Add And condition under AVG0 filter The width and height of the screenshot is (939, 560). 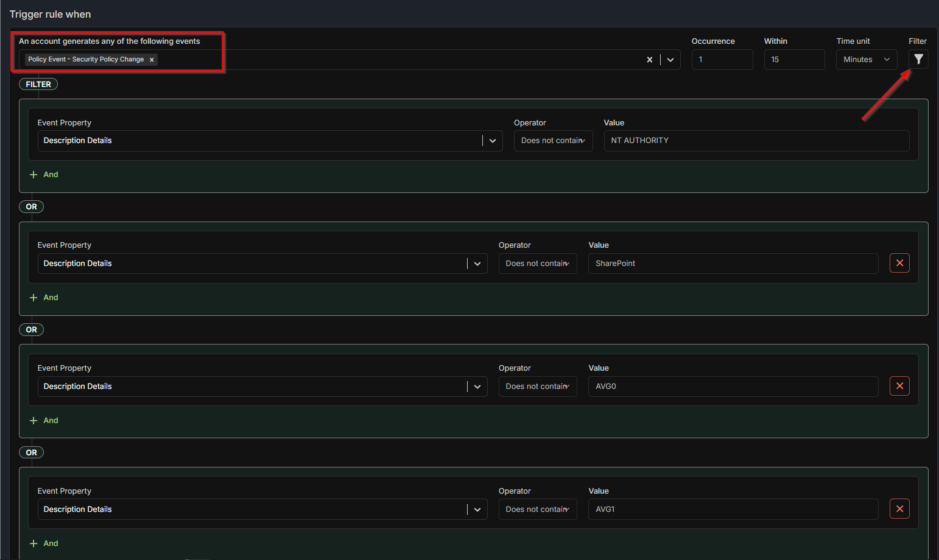point(44,421)
